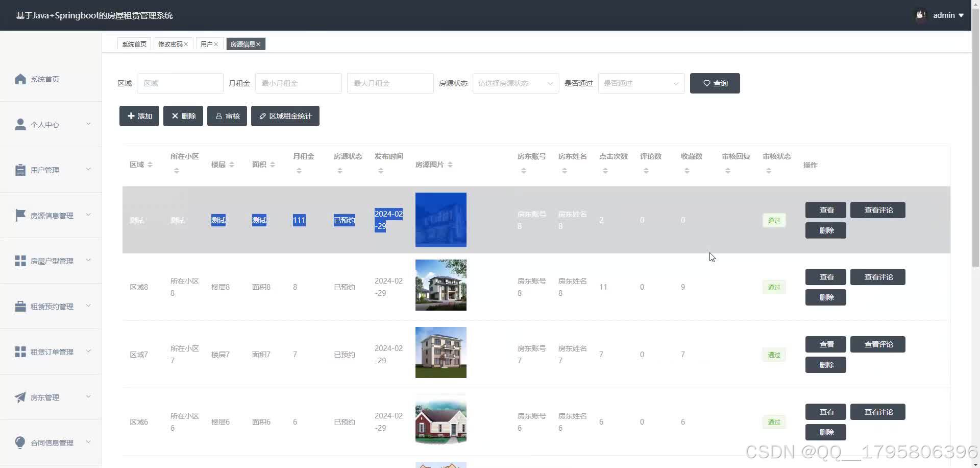Sort table by 月租金 column
Screen dimensions: 980x468
[299, 171]
